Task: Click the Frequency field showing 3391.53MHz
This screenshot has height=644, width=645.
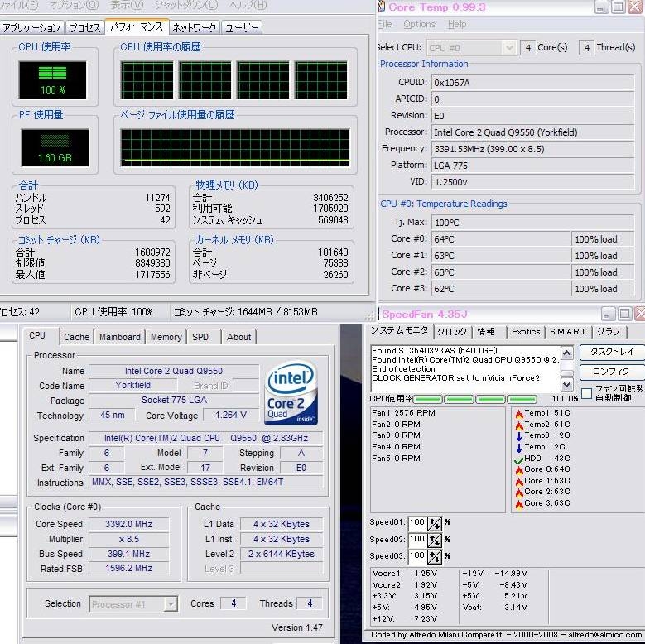Action: 532,149
